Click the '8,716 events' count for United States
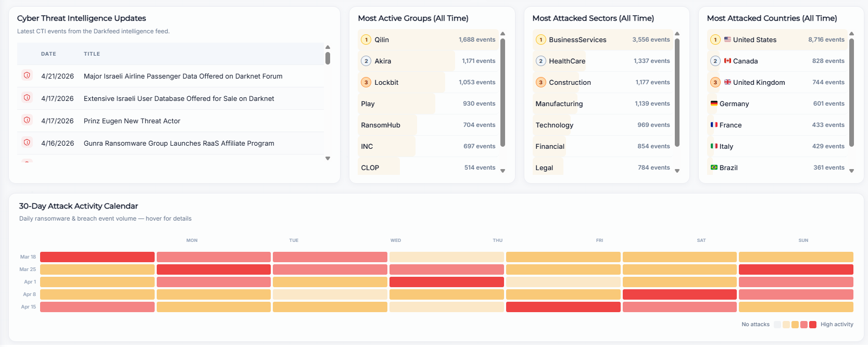 pos(826,40)
